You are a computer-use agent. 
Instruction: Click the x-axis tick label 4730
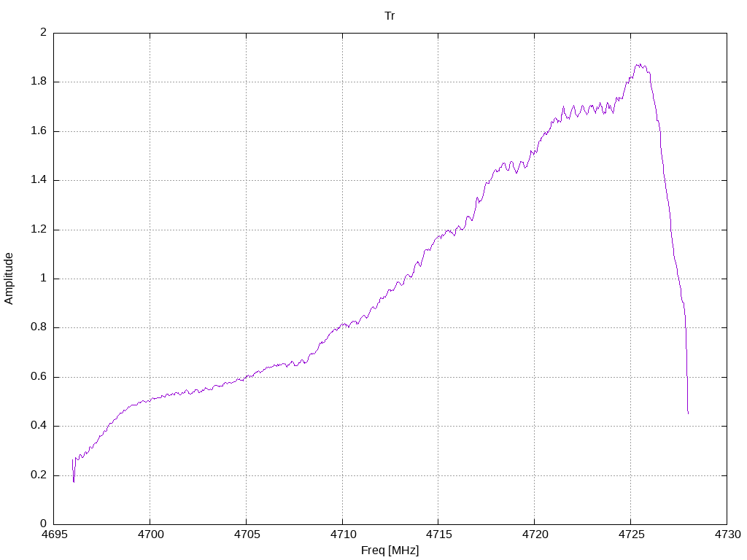pyautogui.click(x=728, y=534)
